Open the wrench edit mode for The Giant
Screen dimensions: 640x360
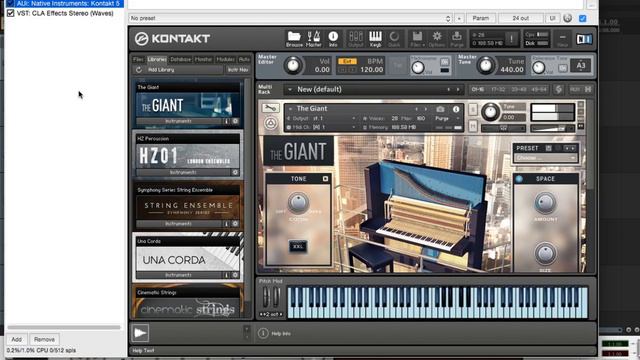point(270,108)
